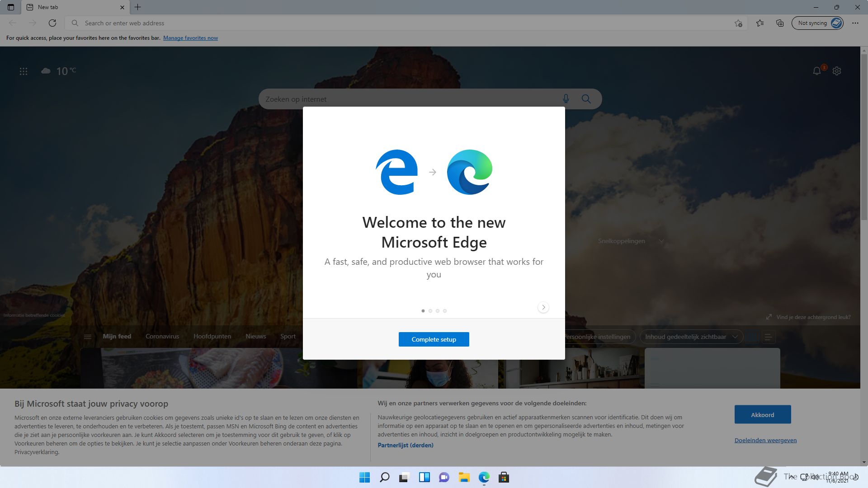868x488 pixels.
Task: Open Informatie betreffende cookies link
Action: [34, 315]
